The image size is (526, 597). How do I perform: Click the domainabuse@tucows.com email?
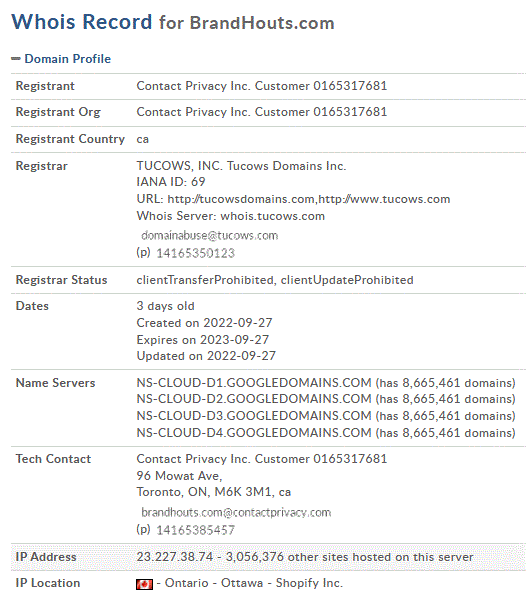click(x=210, y=236)
